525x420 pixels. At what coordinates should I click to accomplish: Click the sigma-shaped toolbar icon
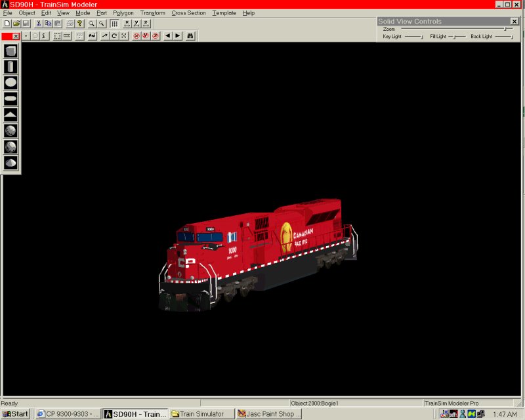coord(45,36)
